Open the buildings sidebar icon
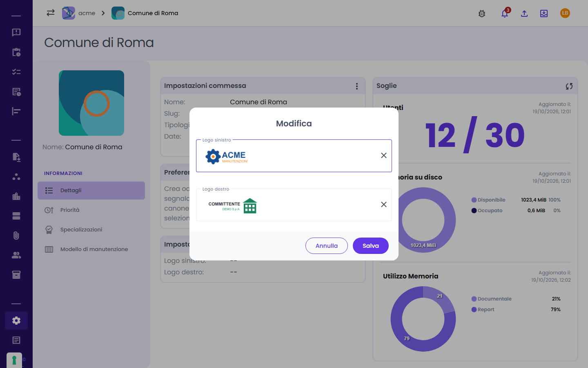588x368 pixels. point(16,196)
